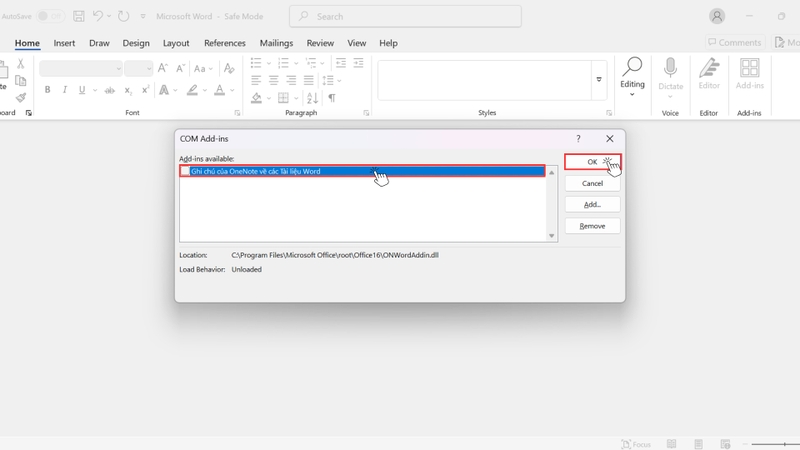The image size is (800, 450).
Task: Click the Search box in title bar
Action: click(405, 16)
